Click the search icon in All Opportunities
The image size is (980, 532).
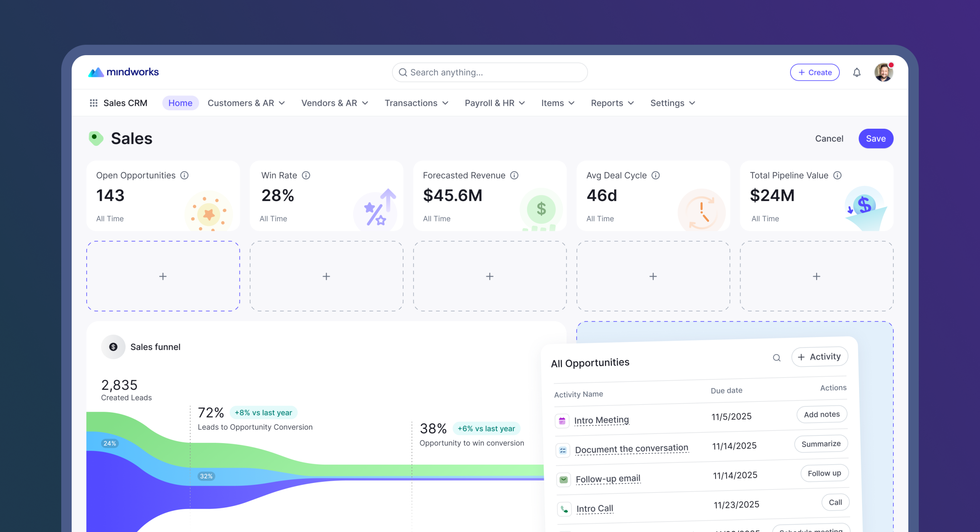click(x=776, y=358)
